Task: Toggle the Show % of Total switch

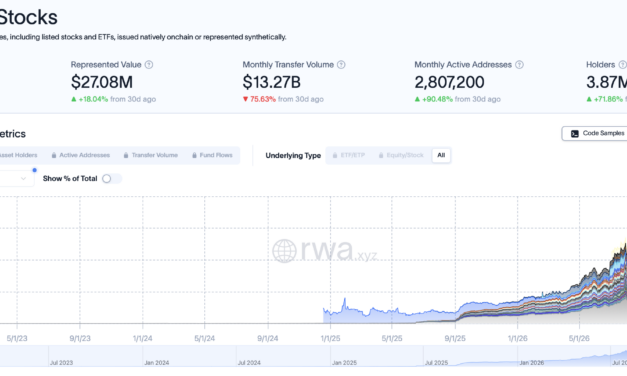Action: pyautogui.click(x=112, y=179)
